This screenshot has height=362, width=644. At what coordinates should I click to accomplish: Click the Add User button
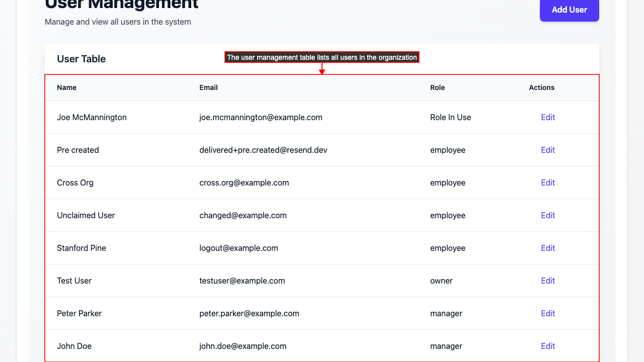click(x=569, y=10)
